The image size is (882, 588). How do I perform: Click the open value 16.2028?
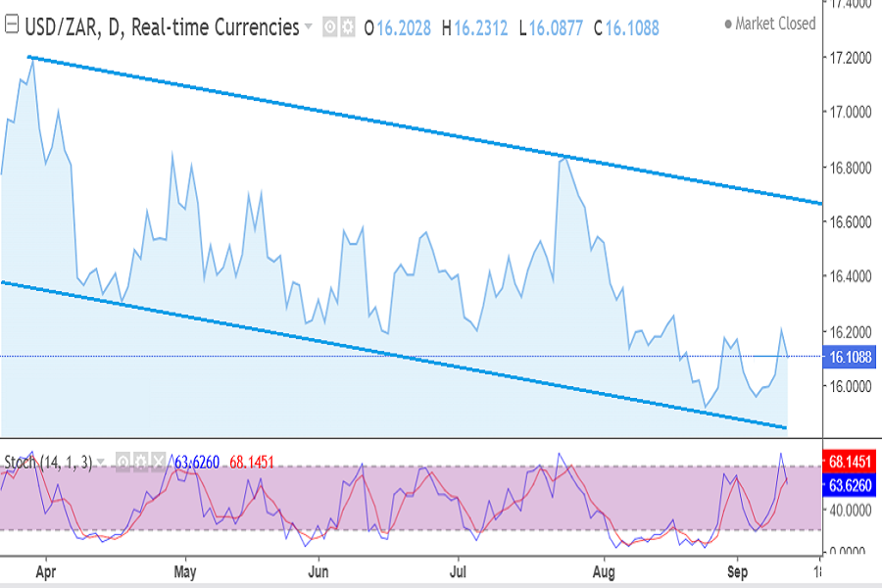(x=404, y=27)
